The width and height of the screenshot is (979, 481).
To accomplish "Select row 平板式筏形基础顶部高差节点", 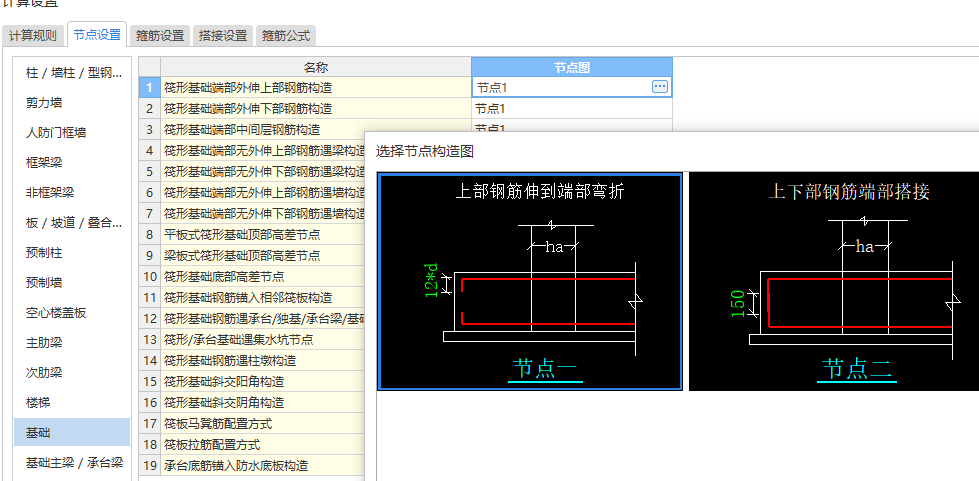I will 263,234.
